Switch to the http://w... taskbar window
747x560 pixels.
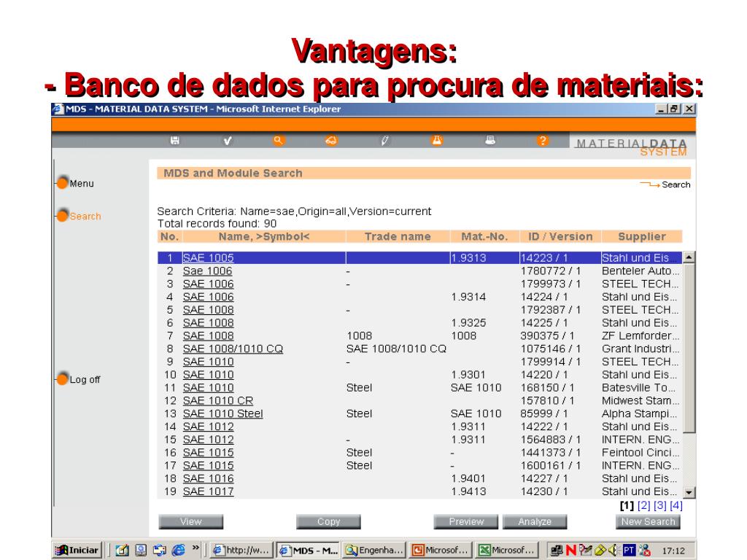tap(241, 550)
